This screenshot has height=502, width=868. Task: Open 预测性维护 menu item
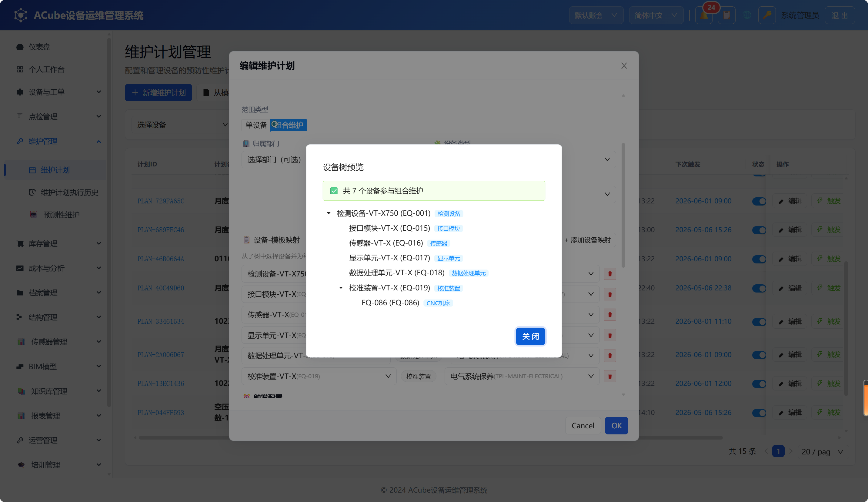click(x=61, y=215)
